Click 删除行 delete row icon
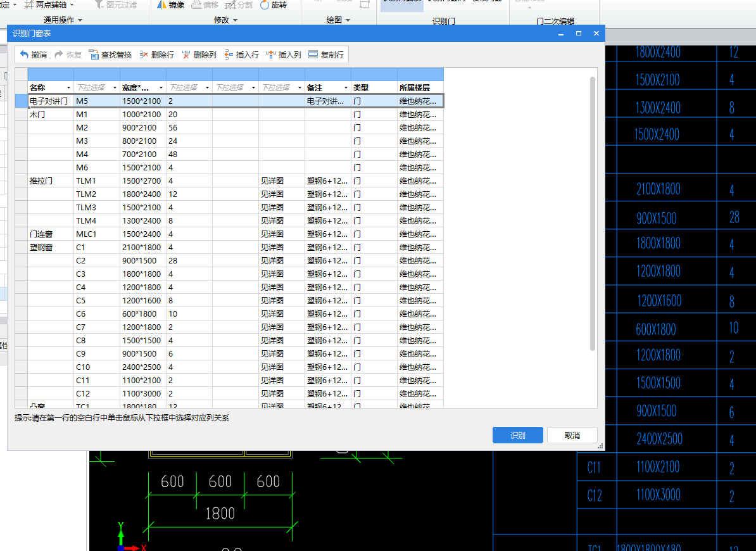 point(144,54)
